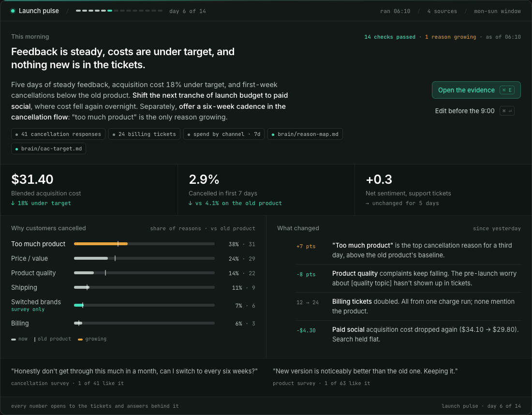Click the 24% · 29 share value
The width and height of the screenshot is (532, 415).
click(x=242, y=259)
